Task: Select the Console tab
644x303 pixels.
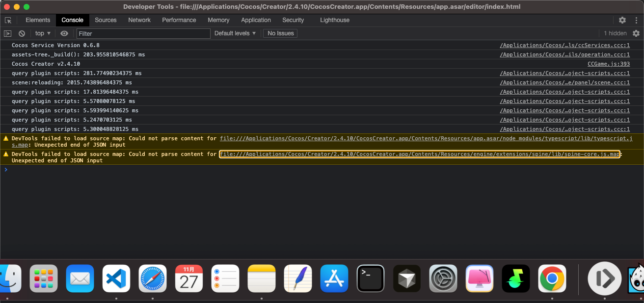Action: coord(73,20)
